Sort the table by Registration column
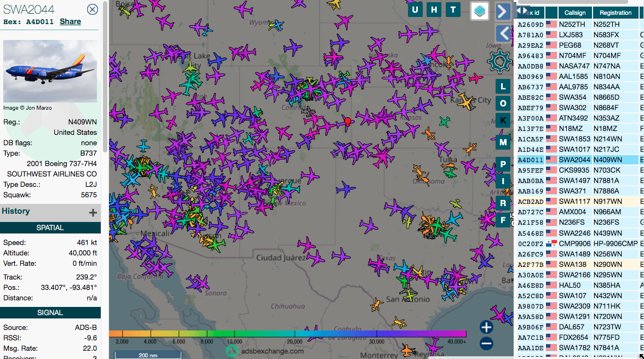This screenshot has width=644, height=359. tap(616, 13)
